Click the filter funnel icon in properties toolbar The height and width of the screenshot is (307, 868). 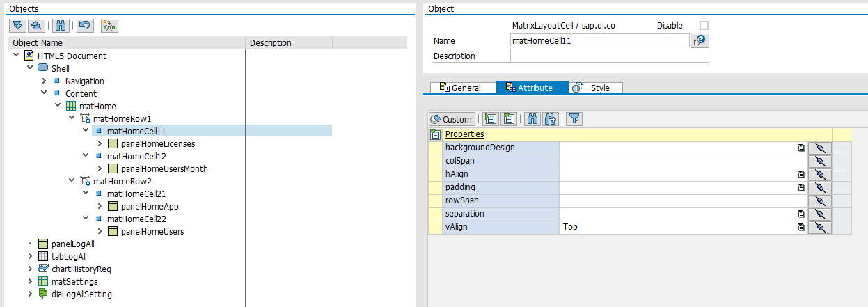[574, 119]
